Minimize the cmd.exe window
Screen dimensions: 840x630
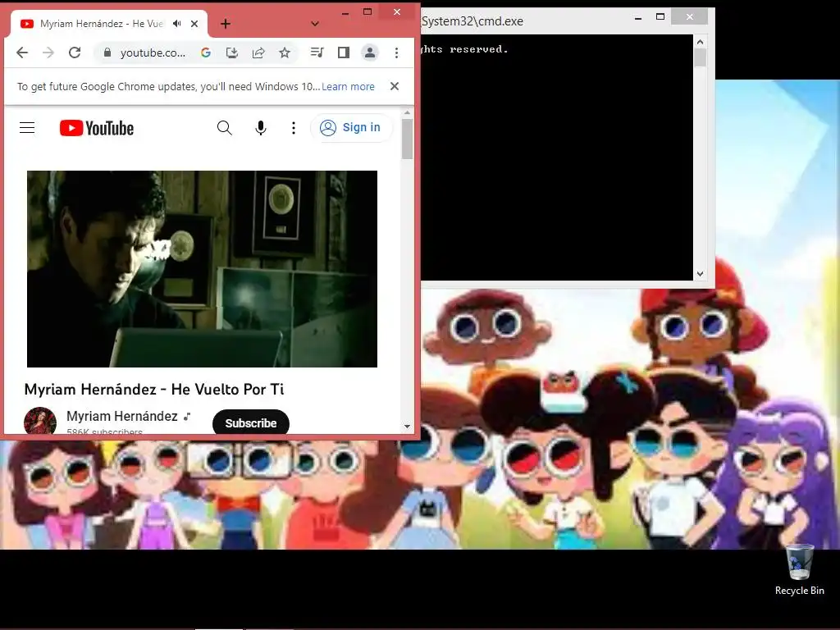(x=638, y=18)
